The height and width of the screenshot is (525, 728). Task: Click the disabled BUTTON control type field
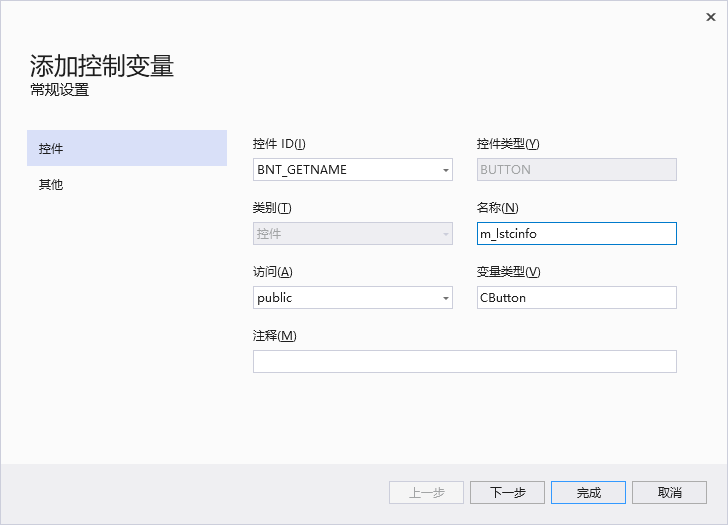(577, 169)
